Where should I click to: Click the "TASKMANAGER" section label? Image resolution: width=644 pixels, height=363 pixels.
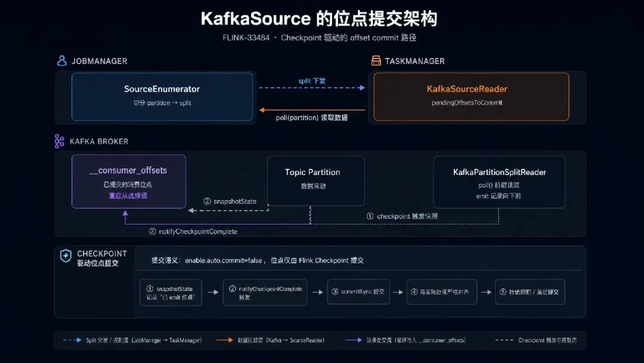point(414,61)
